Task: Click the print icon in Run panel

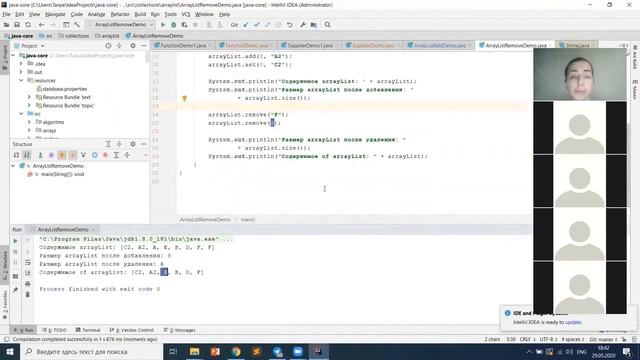Action: 28,284
